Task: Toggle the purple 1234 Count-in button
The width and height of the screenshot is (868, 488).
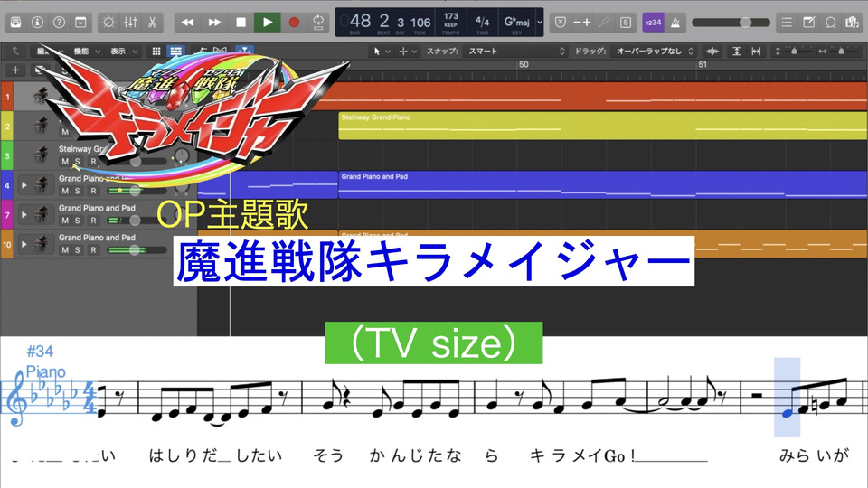Action: pyautogui.click(x=653, y=22)
